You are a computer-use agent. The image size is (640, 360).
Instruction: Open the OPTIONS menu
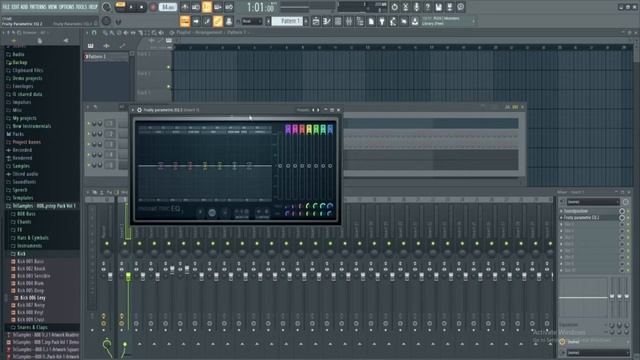point(67,7)
